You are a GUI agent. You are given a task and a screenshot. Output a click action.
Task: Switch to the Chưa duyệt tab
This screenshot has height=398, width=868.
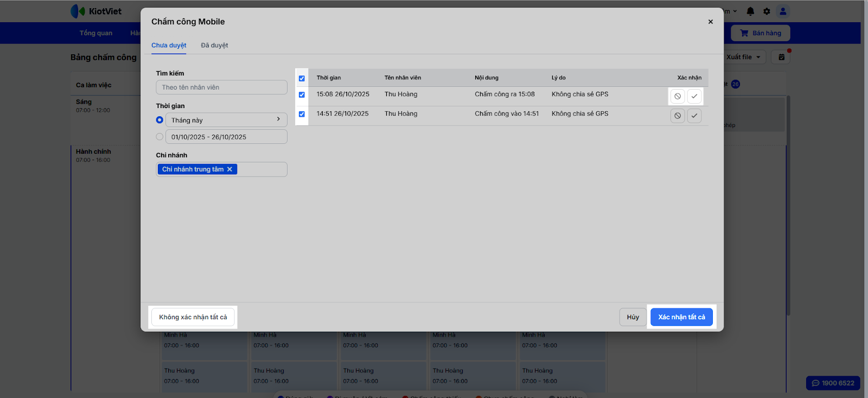(x=169, y=46)
